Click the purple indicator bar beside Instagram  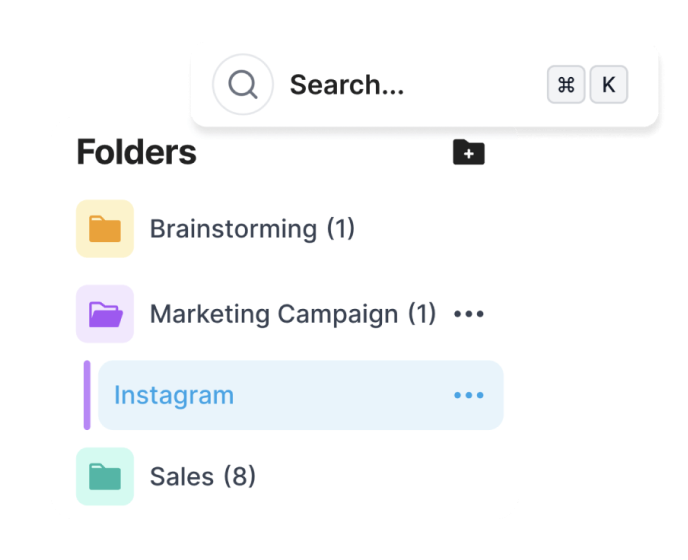[x=87, y=395]
